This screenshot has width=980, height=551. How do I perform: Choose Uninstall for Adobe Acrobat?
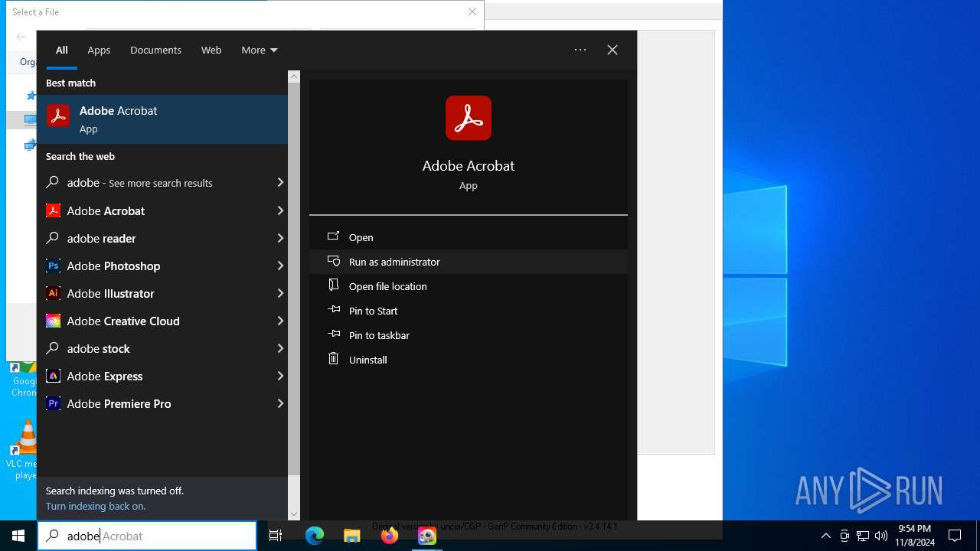[x=469, y=360]
